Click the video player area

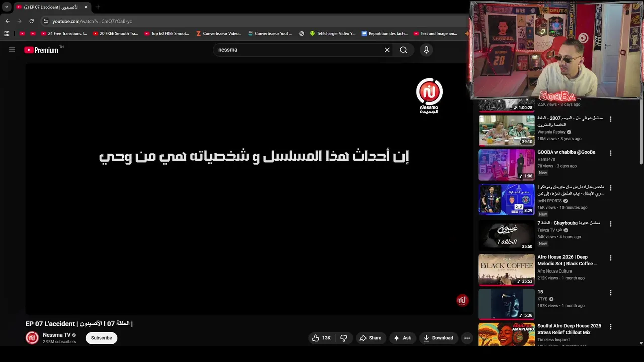coord(249,189)
